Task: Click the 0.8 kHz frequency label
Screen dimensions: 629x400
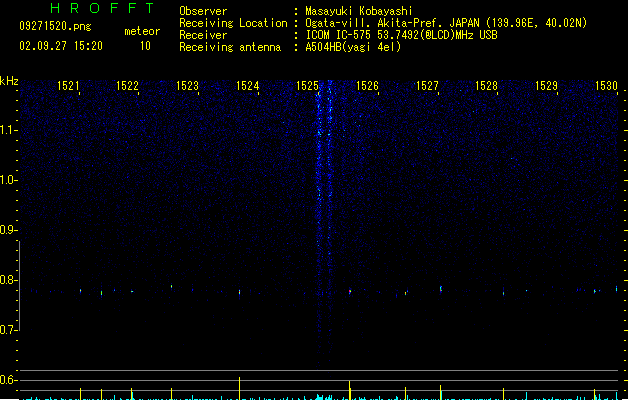Action: [8, 280]
